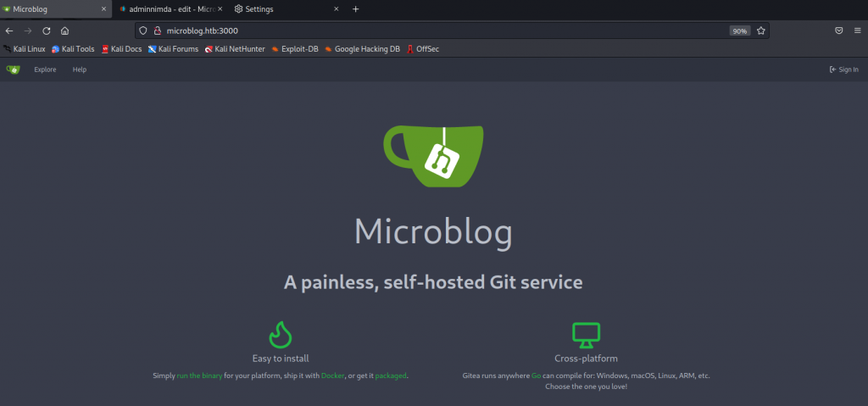
Task: Open the Exploit-DB bookmark
Action: (x=294, y=49)
